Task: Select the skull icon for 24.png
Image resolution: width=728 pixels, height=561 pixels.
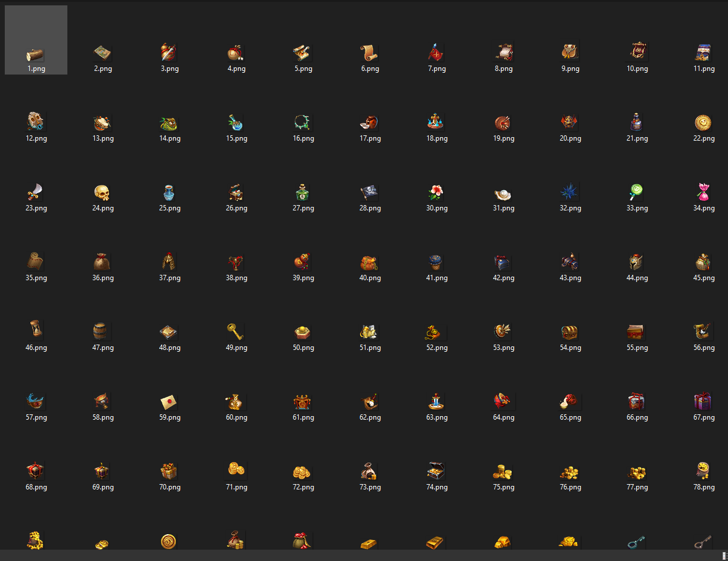Action: [x=103, y=193]
